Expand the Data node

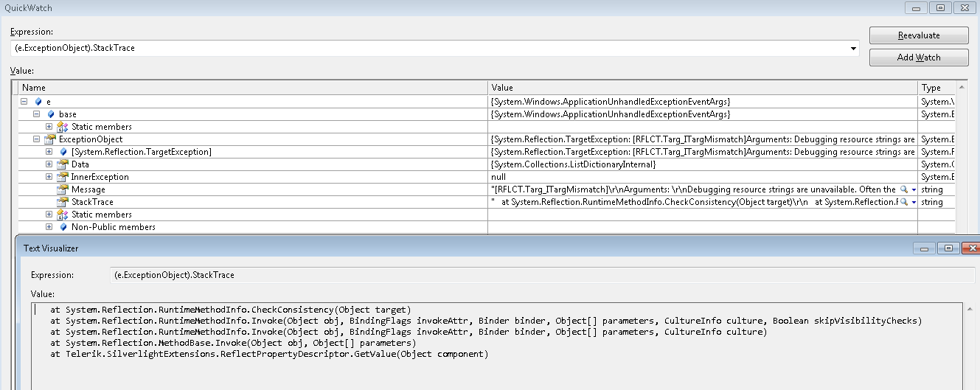click(x=49, y=164)
